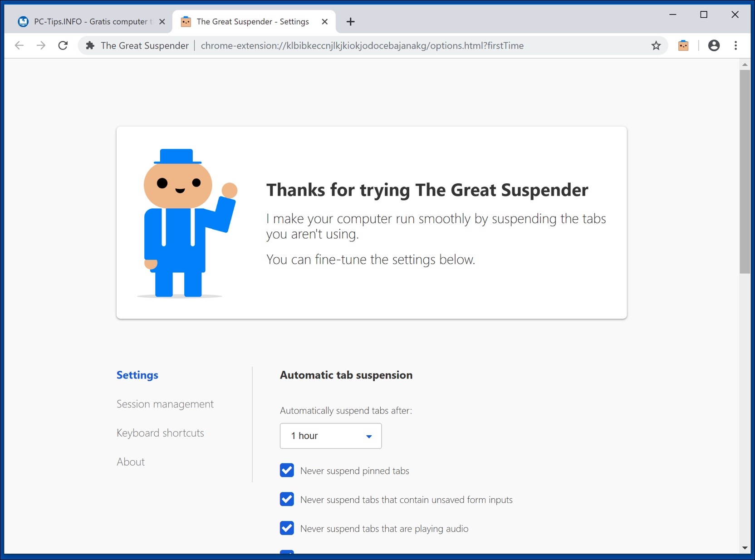Open Keyboard shortcuts section
The image size is (755, 560).
tap(160, 433)
